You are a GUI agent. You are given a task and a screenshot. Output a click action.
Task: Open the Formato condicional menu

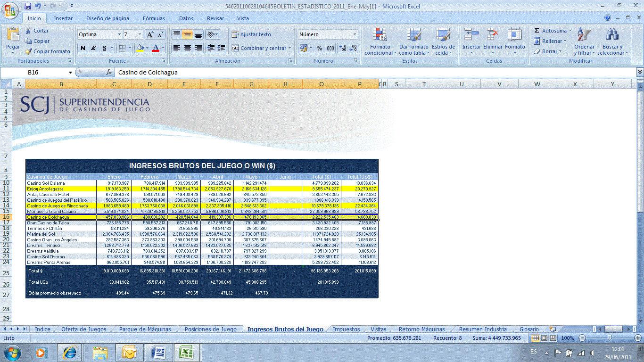(380, 41)
